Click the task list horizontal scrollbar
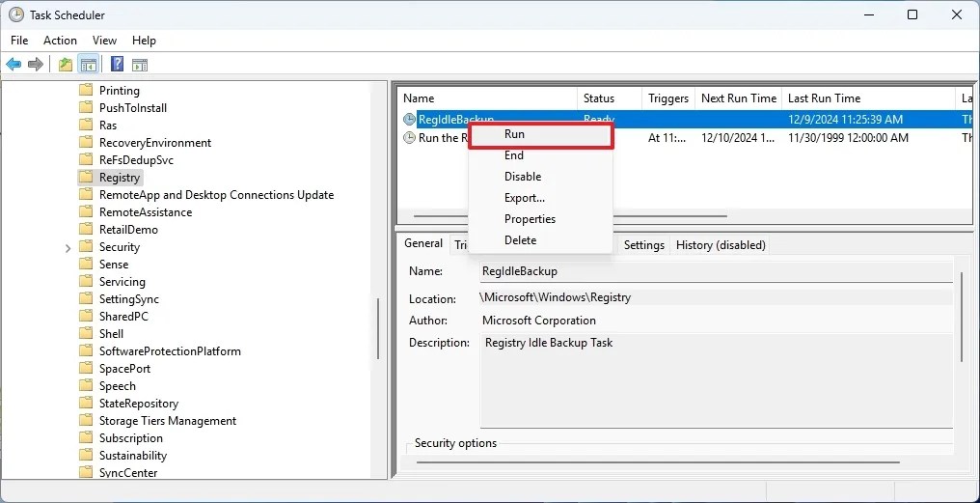980x503 pixels. [x=570, y=216]
